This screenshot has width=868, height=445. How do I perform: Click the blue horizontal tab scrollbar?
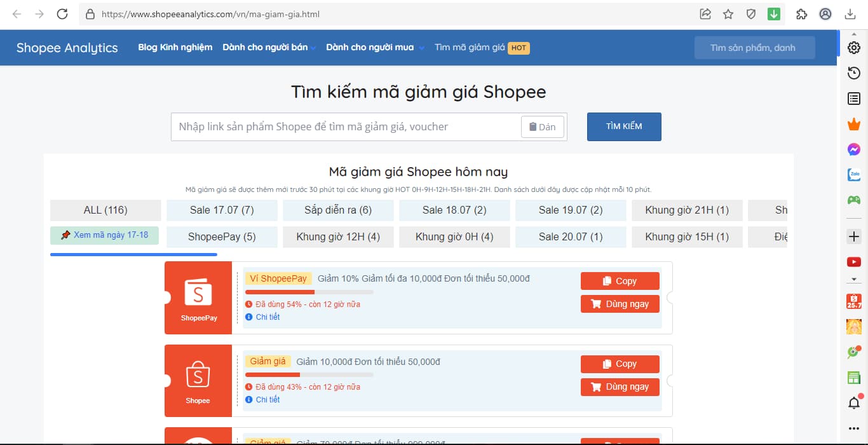(x=133, y=254)
